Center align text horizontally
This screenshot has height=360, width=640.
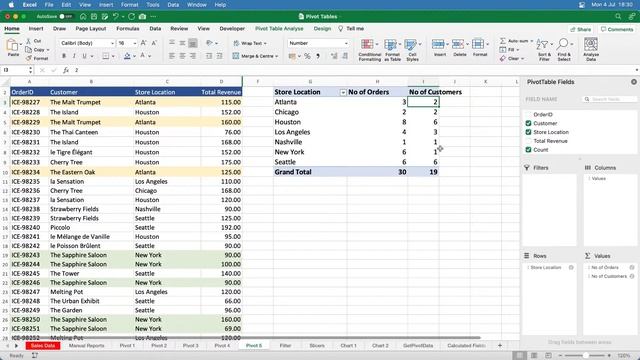coord(182,56)
